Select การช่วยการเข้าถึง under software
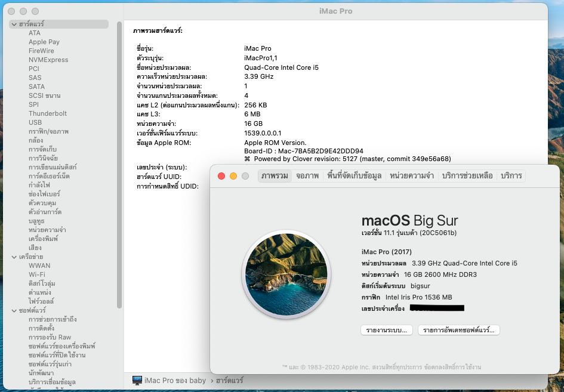This screenshot has height=392, width=564. pos(53,319)
